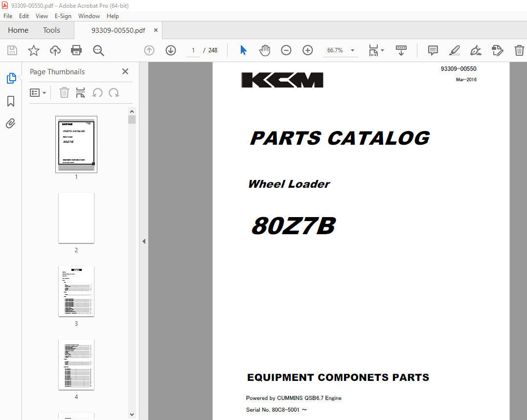This screenshot has height=420, width=527.
Task: Click the Mar-2016 date text
Action: coord(466,80)
